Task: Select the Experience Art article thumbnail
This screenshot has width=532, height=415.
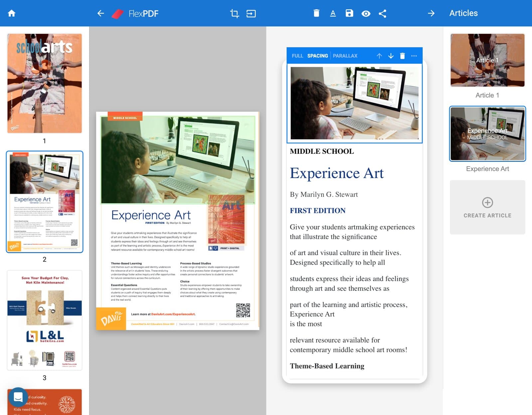Action: pos(487,134)
